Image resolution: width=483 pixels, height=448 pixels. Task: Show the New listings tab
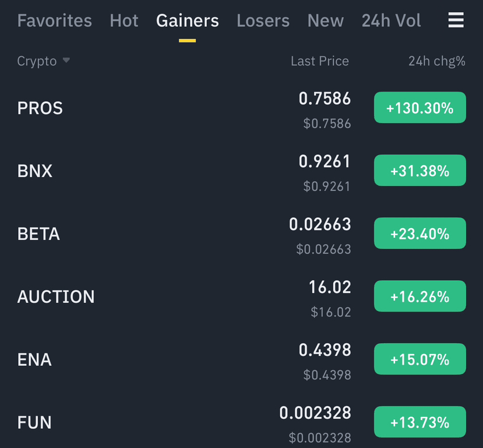point(325,21)
